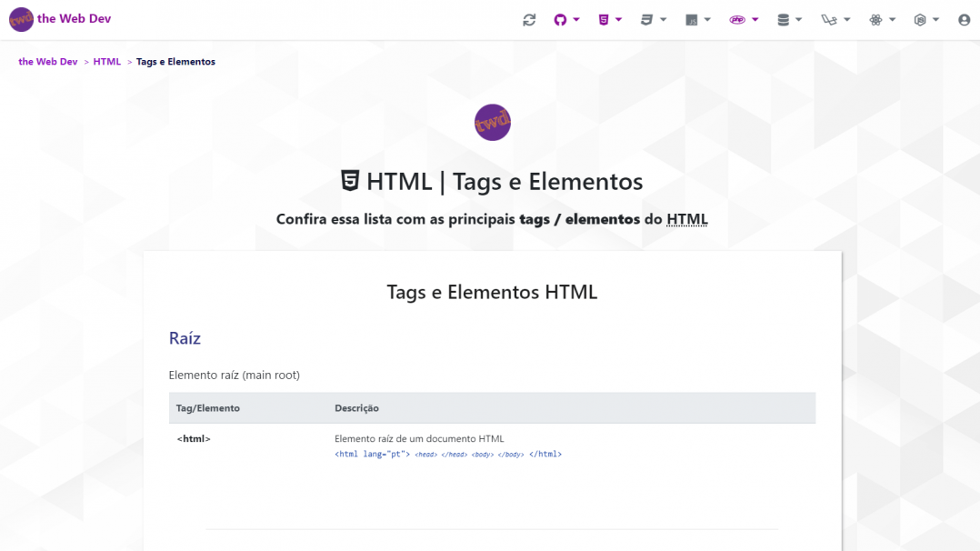Click the user account icon
Viewport: 980px width, 551px height.
[964, 18]
